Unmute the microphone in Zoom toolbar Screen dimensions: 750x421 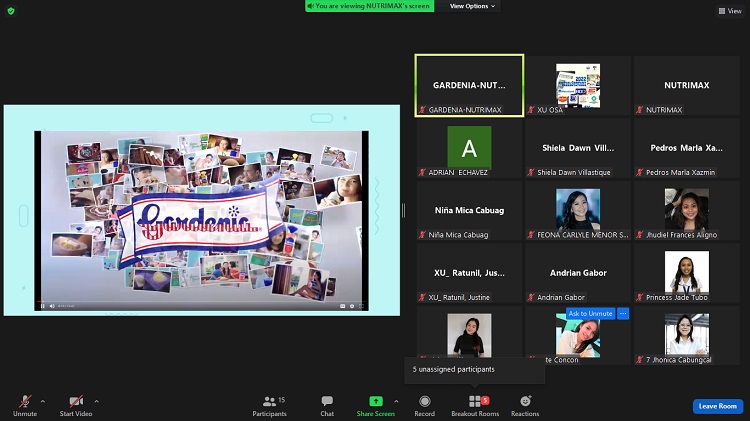click(x=25, y=405)
